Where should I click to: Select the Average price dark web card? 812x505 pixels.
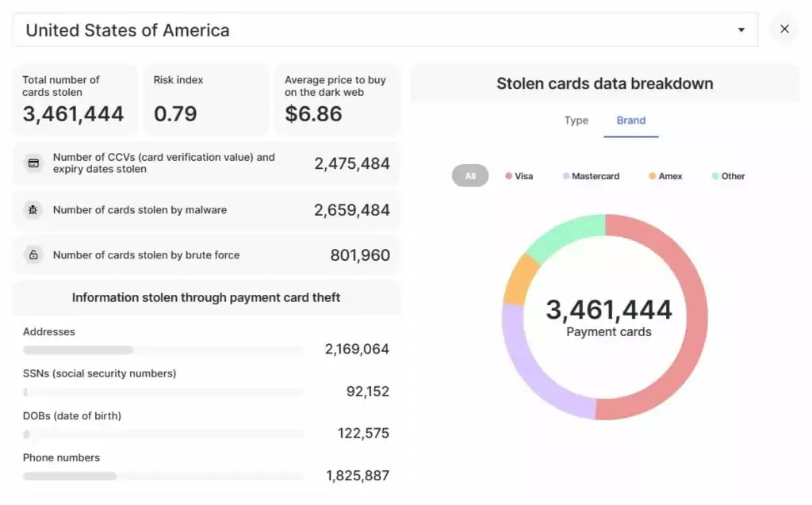point(337,100)
